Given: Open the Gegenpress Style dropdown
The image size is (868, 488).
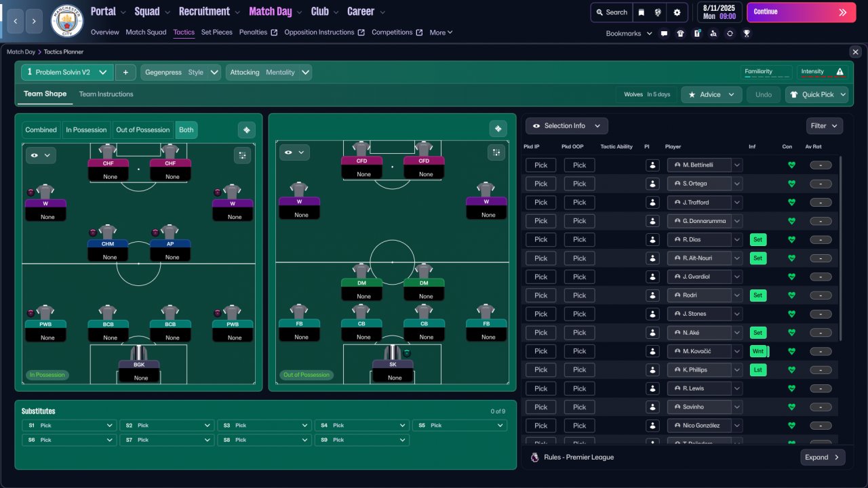Looking at the screenshot, I should coord(181,73).
